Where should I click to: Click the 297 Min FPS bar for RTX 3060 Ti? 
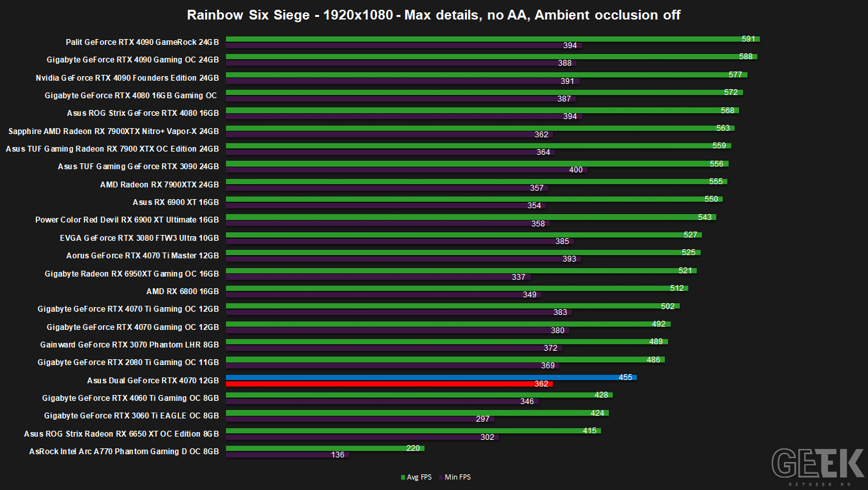[360, 419]
